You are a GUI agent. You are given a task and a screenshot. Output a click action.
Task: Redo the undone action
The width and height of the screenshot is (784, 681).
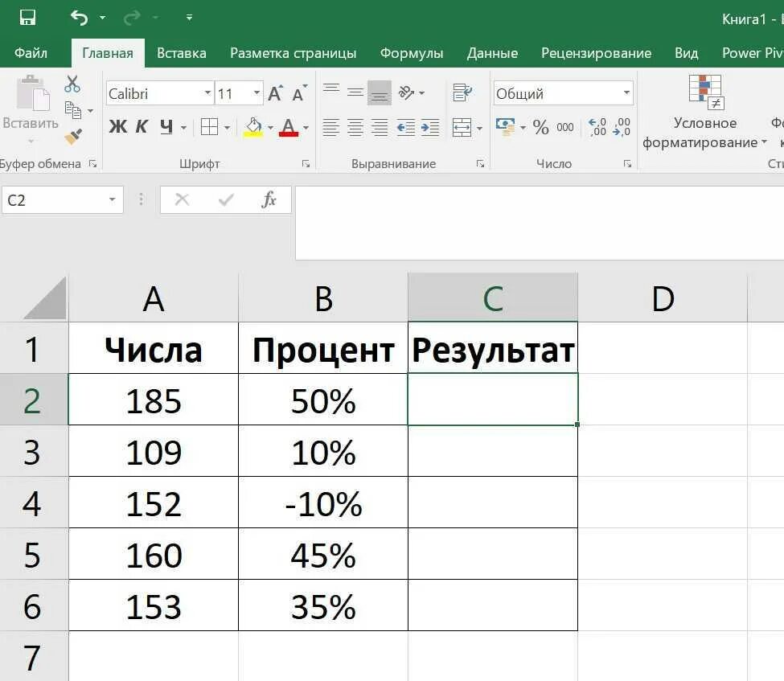click(132, 18)
